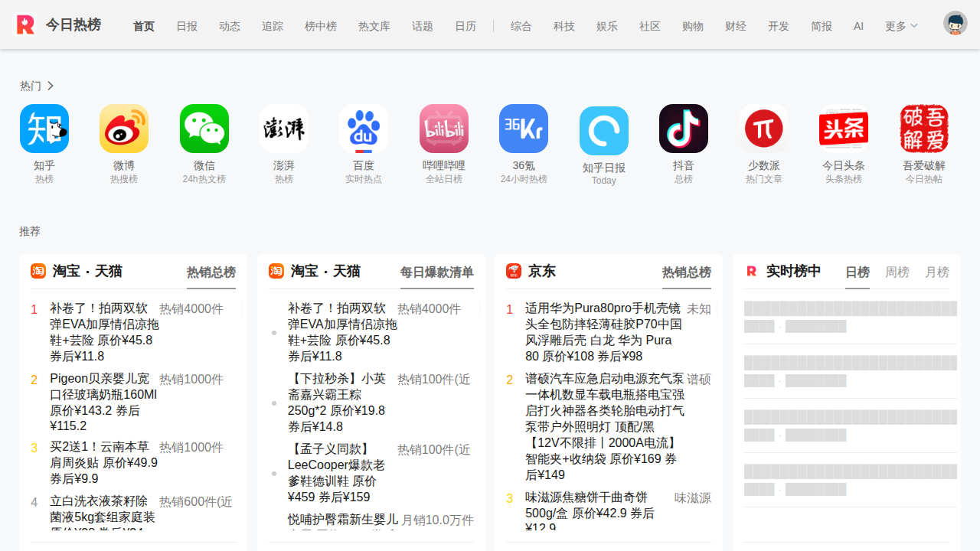Expand the 更多 navigation dropdown
This screenshot has height=551, width=980.
(x=901, y=26)
